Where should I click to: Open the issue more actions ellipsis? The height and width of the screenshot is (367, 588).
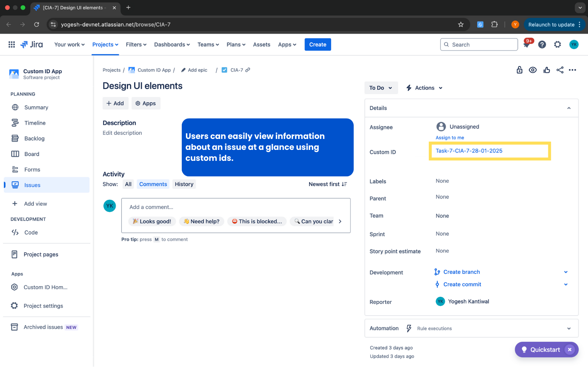click(x=573, y=70)
